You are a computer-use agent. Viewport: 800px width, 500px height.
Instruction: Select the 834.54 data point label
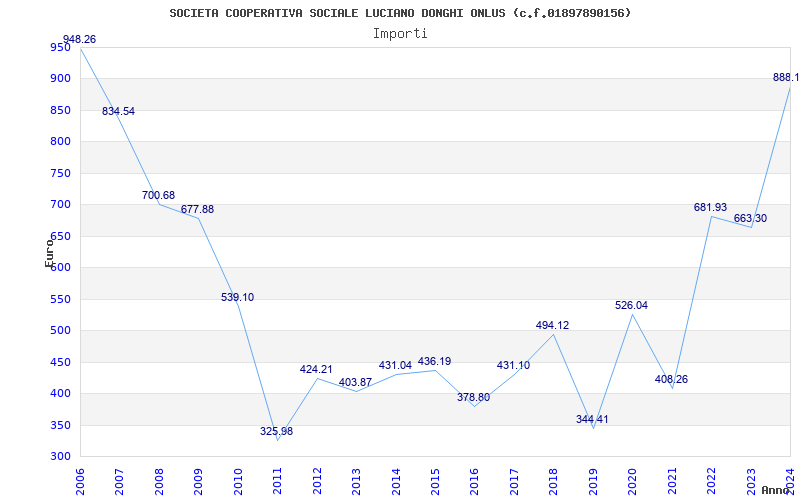(118, 111)
